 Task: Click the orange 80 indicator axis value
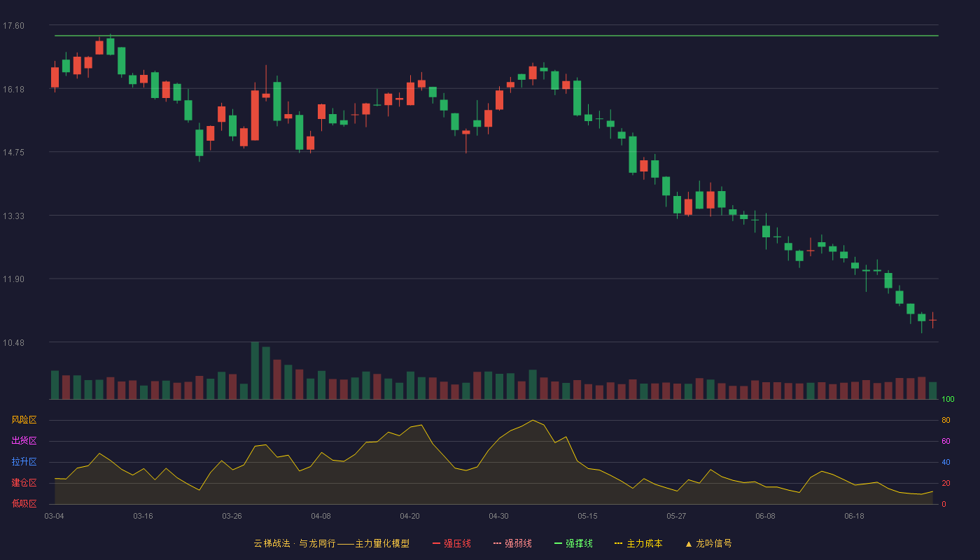(x=946, y=420)
